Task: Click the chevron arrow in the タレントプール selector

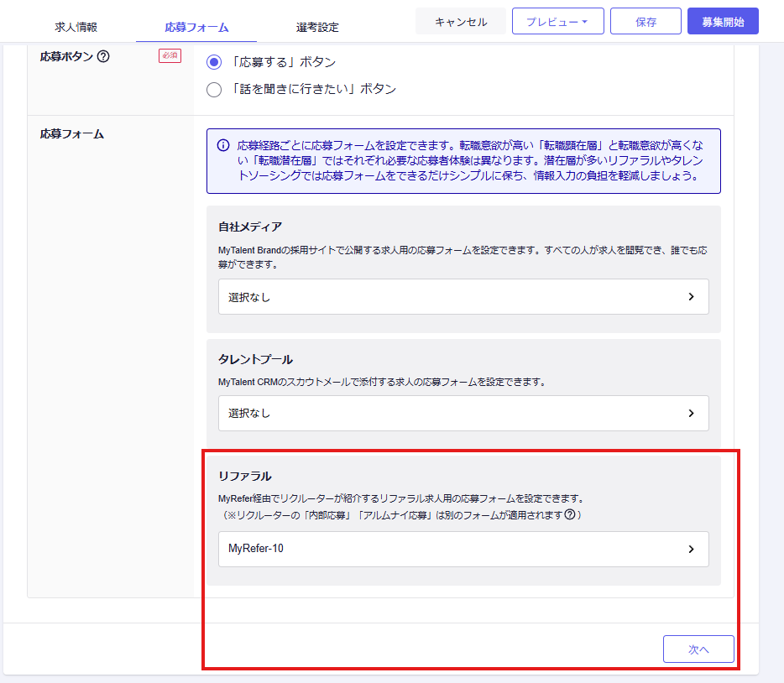Action: (691, 413)
